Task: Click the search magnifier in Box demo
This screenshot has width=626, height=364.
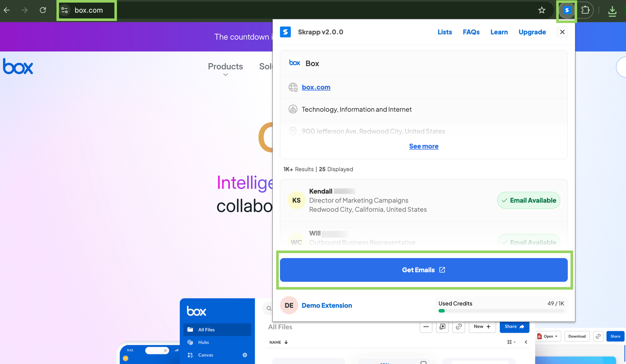Action: click(269, 308)
